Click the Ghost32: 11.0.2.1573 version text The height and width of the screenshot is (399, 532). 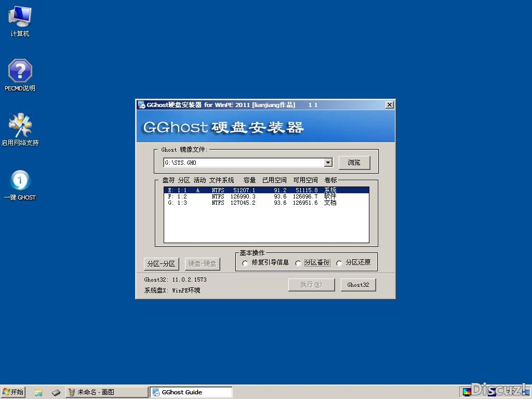[x=175, y=280]
